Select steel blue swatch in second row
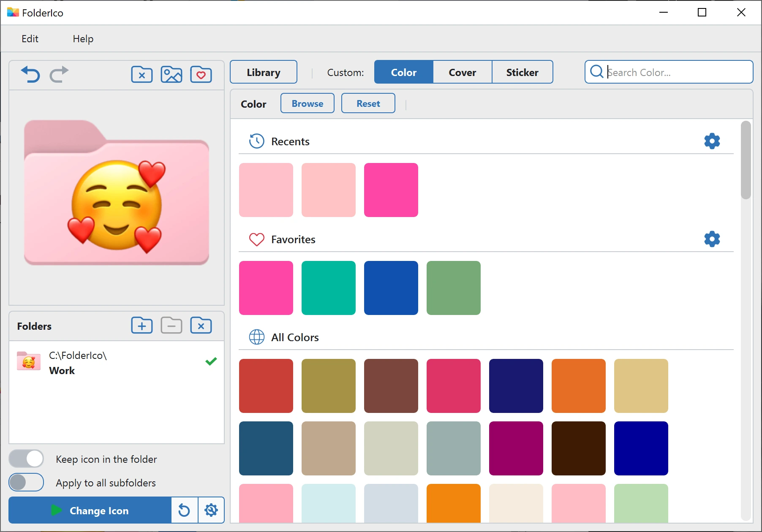Viewport: 762px width, 532px height. [266, 448]
